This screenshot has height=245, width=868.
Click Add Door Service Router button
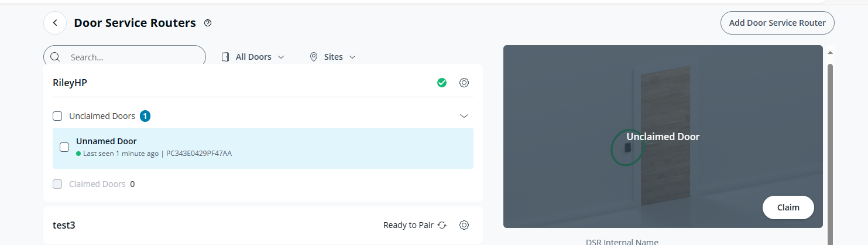pyautogui.click(x=777, y=23)
